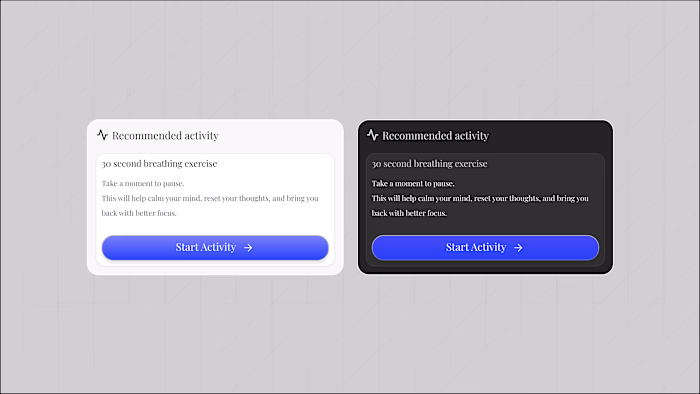
Task: Click 'Take a moment to pause.' in the light card
Action: point(143,183)
